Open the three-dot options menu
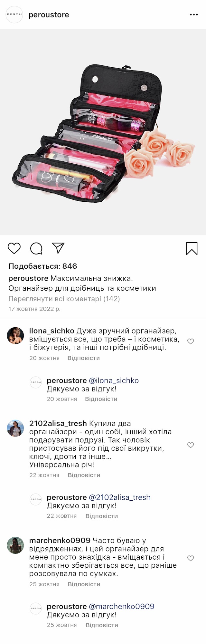 (194, 15)
